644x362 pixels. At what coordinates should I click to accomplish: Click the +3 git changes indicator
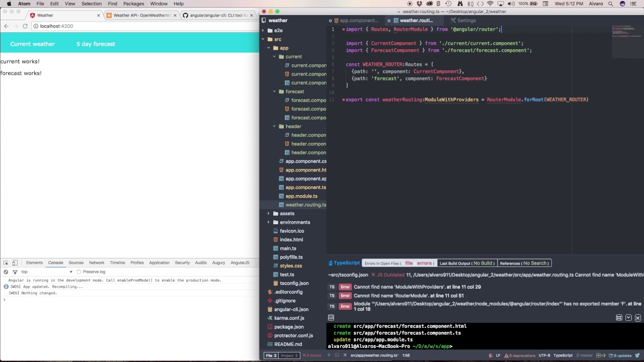click(601, 355)
